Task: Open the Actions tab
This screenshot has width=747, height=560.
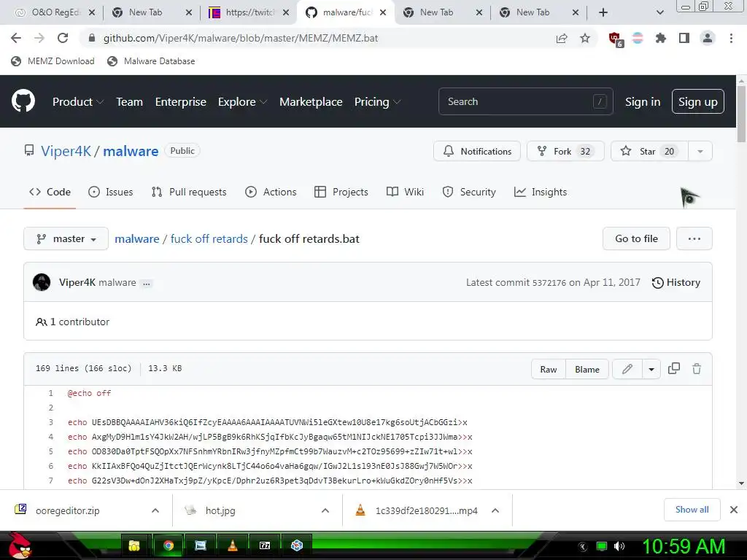Action: [271, 192]
